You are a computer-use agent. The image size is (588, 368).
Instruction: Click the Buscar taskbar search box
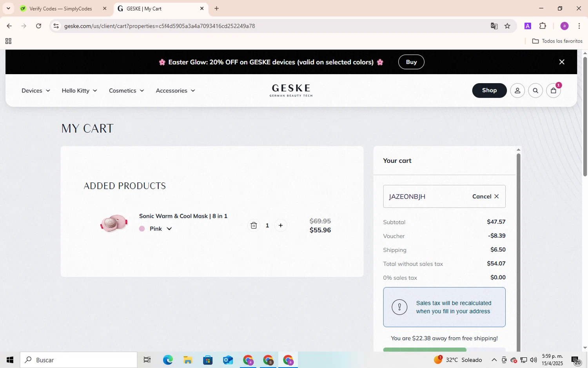click(x=79, y=360)
